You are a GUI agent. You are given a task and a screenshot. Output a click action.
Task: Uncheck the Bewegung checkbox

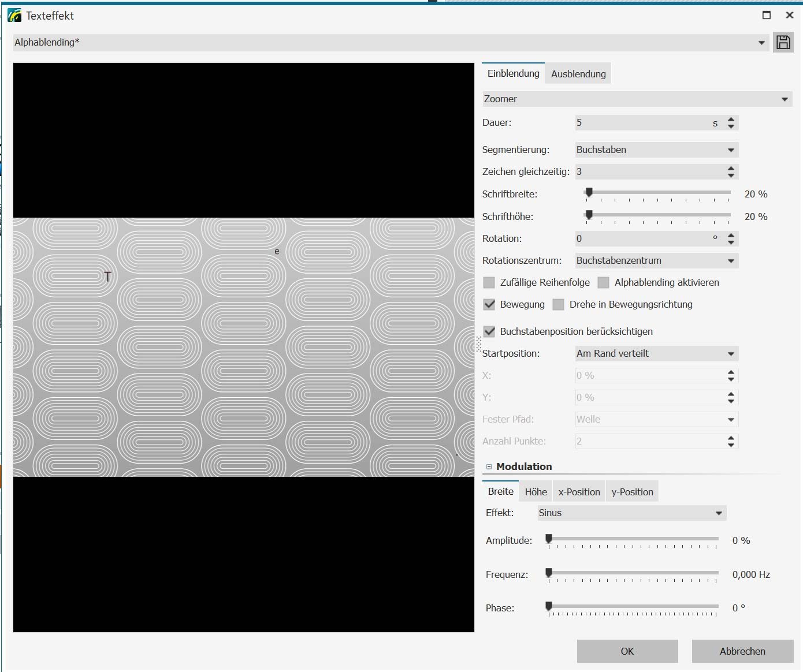coord(489,304)
